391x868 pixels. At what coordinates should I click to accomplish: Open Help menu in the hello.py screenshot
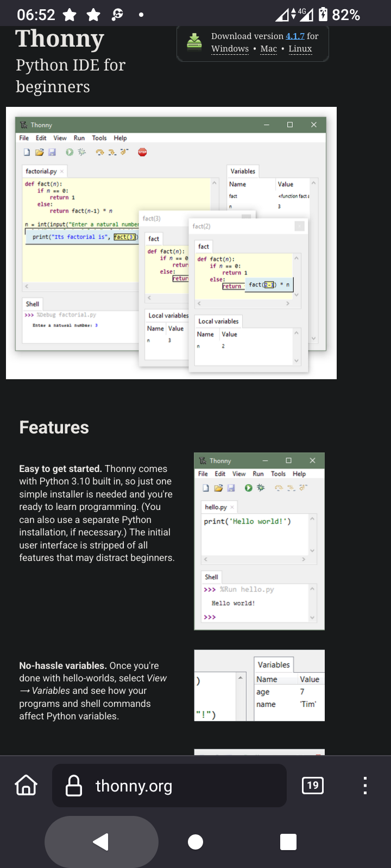click(x=299, y=474)
